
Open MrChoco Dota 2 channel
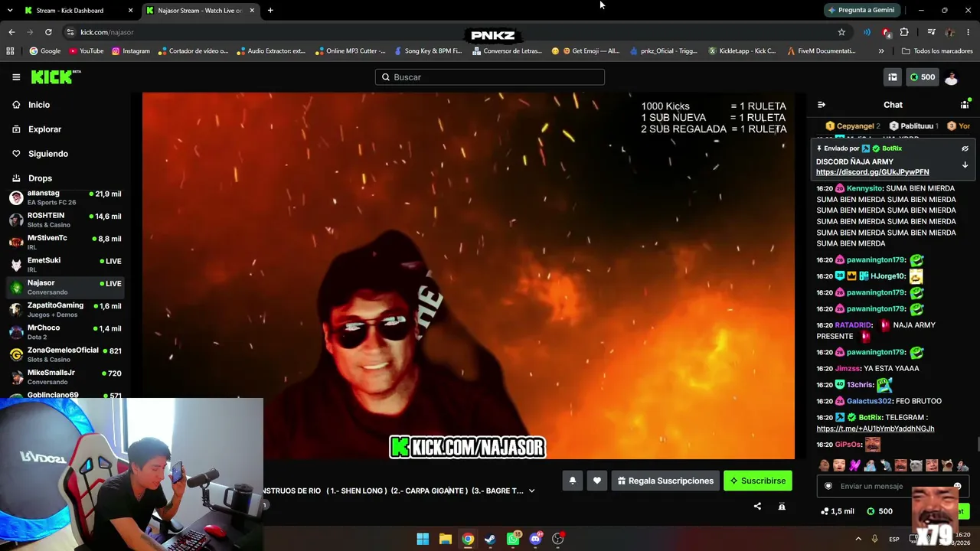[65, 332]
